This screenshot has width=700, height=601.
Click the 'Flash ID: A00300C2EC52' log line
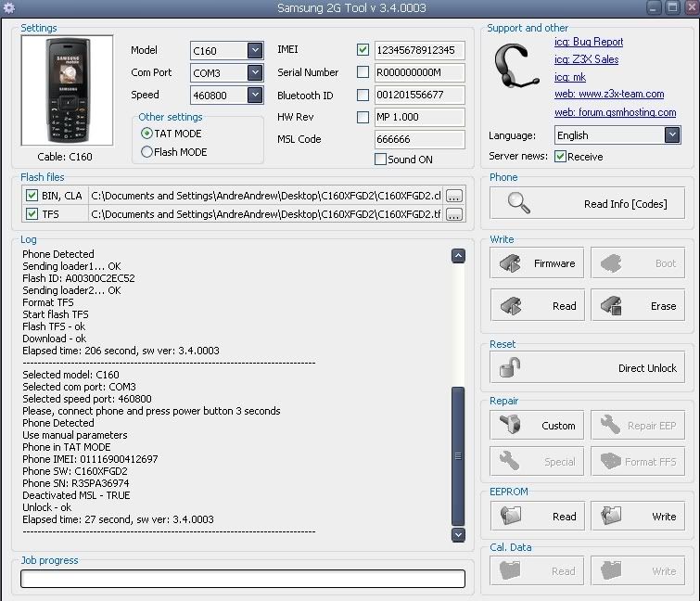coord(79,278)
